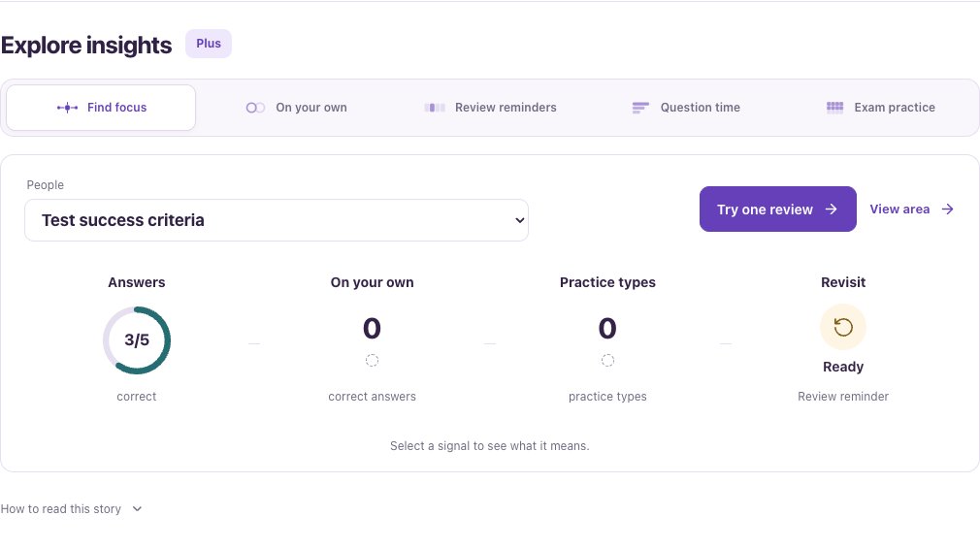980x548 pixels.
Task: Click the arrow in Try one review
Action: point(831,210)
